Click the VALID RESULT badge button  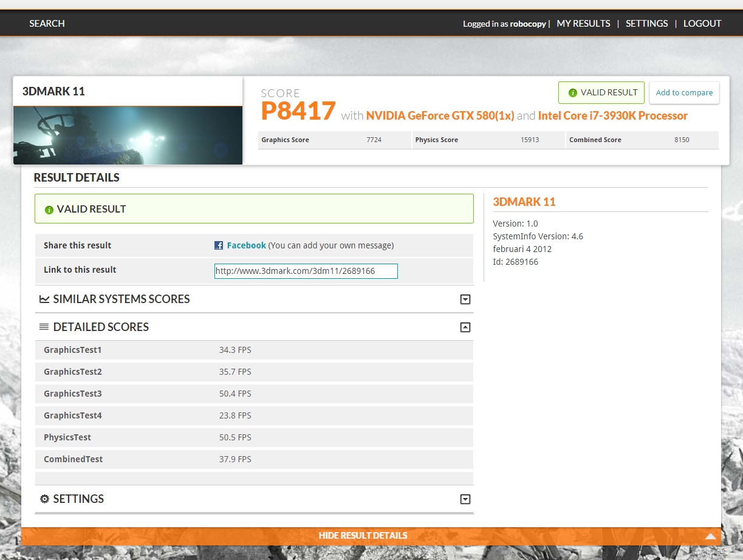pyautogui.click(x=601, y=93)
